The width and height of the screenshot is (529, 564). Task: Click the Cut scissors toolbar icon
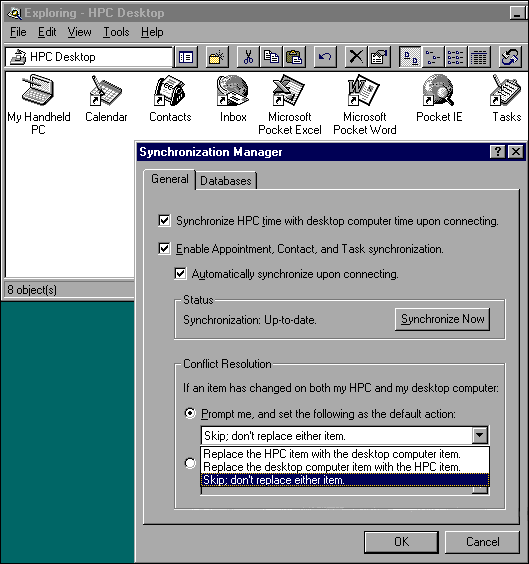(x=248, y=57)
